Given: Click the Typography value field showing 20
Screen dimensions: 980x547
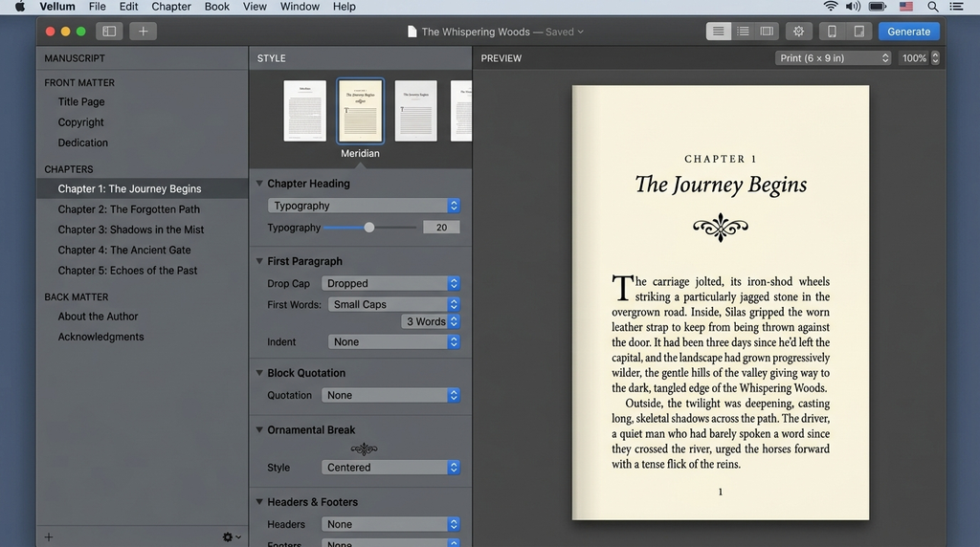Looking at the screenshot, I should pos(441,228).
